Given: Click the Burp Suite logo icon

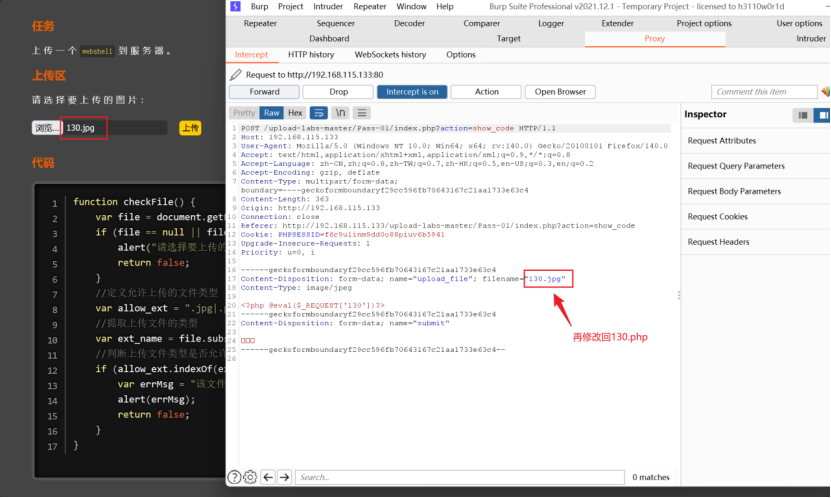Looking at the screenshot, I should [235, 6].
